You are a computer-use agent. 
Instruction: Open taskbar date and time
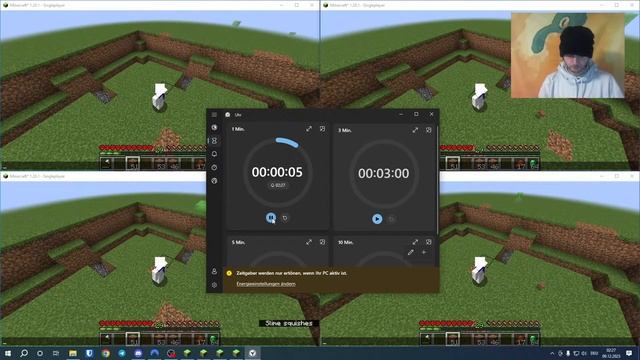pyautogui.click(x=611, y=353)
